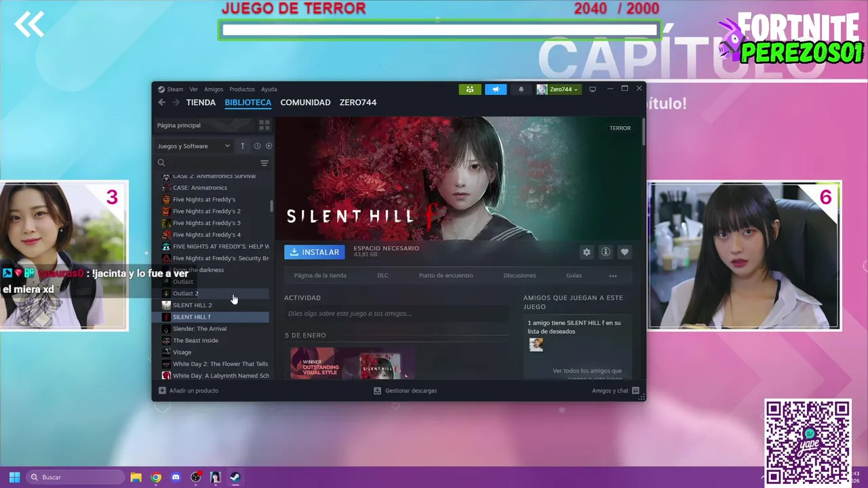Open the blue megaphone announcements icon
The height and width of the screenshot is (488, 868).
coord(496,89)
